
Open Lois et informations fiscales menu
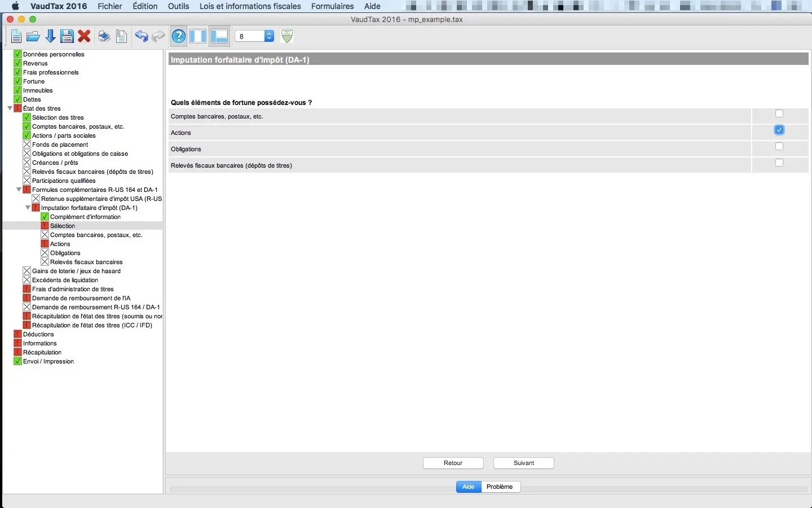click(x=250, y=6)
